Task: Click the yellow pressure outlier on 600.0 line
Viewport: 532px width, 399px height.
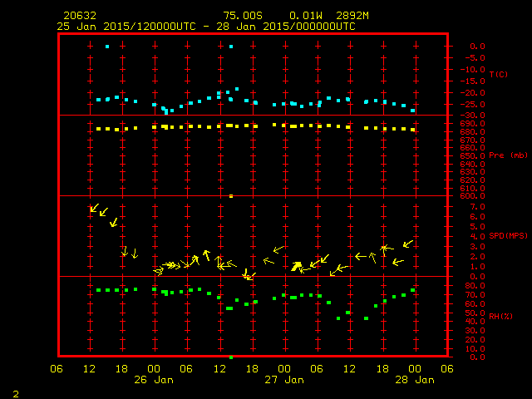Action: click(x=231, y=196)
